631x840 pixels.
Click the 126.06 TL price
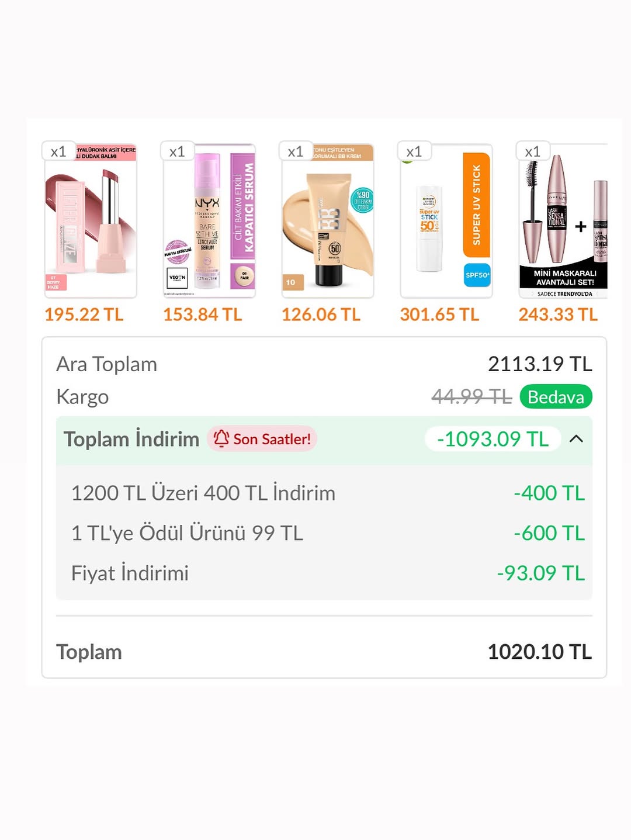(x=321, y=314)
